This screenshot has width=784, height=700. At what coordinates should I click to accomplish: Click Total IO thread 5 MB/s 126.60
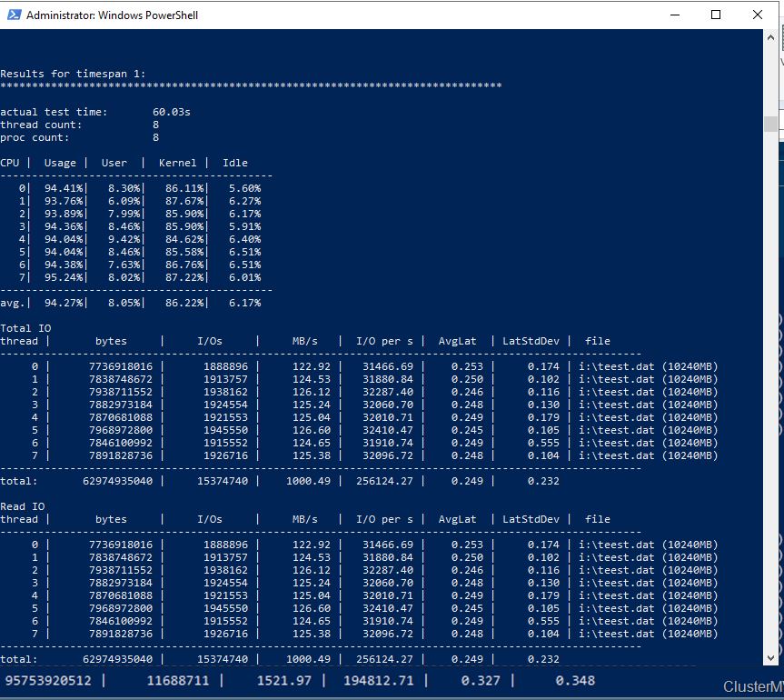click(312, 430)
